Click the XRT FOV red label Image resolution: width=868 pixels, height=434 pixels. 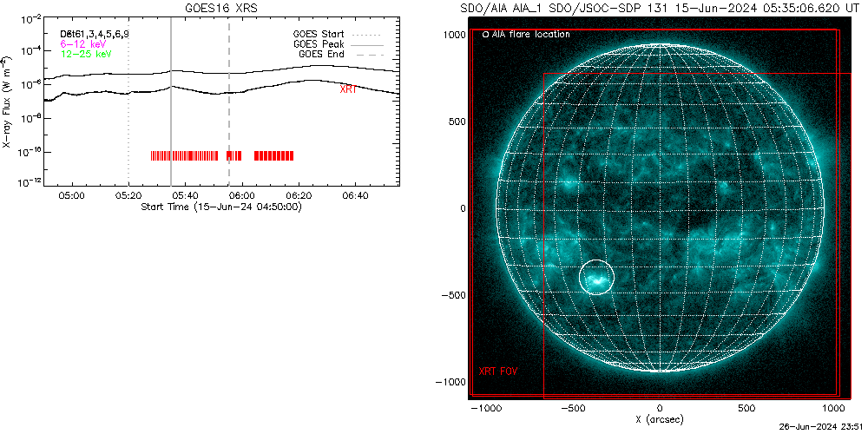coord(497,372)
